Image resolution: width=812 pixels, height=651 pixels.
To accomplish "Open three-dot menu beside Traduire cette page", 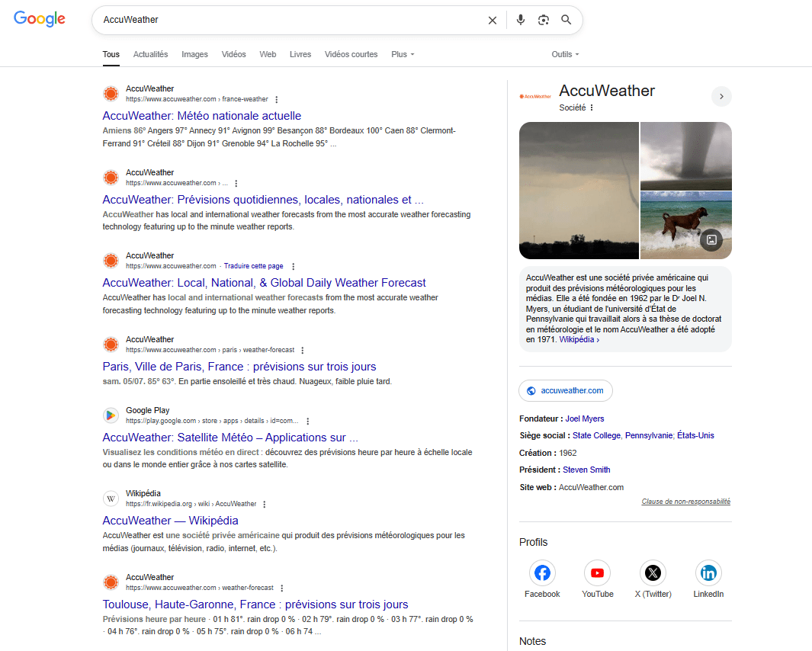I will click(x=293, y=266).
